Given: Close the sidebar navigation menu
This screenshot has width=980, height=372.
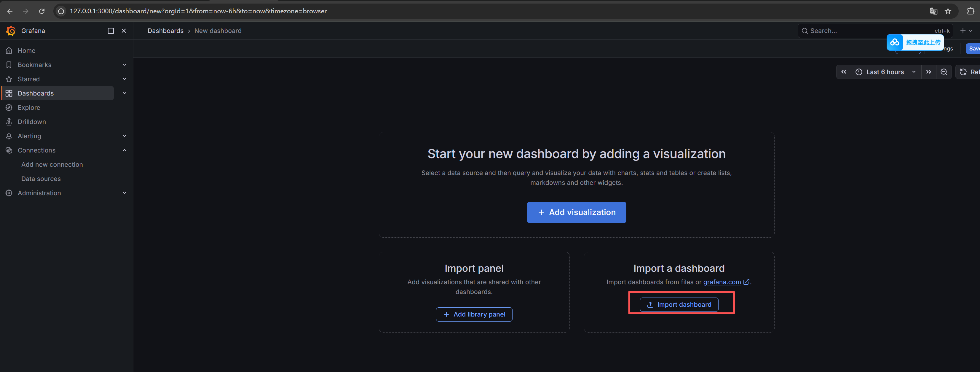Looking at the screenshot, I should (124, 31).
